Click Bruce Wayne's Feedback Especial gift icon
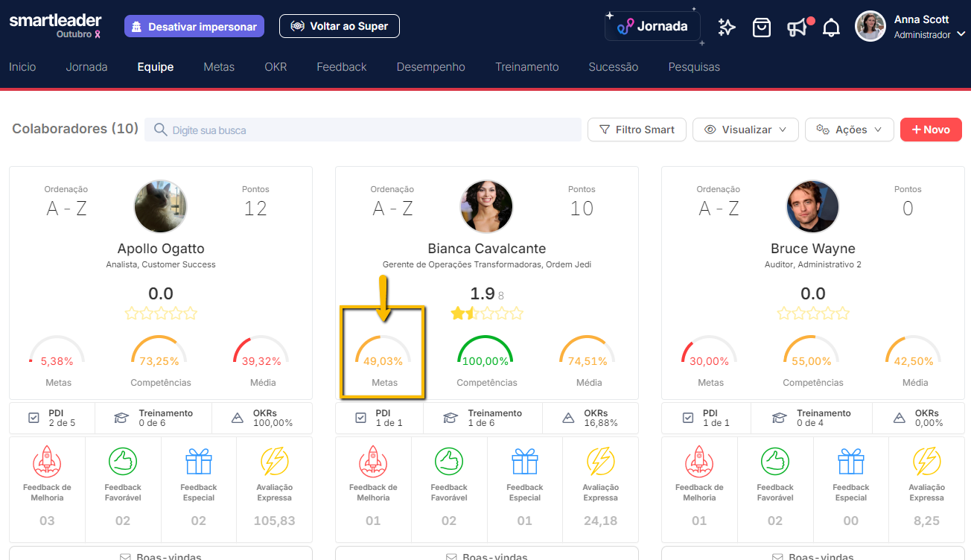Image resolution: width=971 pixels, height=560 pixels. [x=851, y=462]
